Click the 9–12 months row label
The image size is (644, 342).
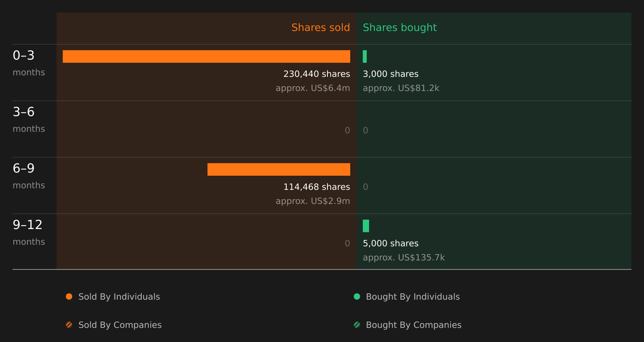(x=29, y=233)
